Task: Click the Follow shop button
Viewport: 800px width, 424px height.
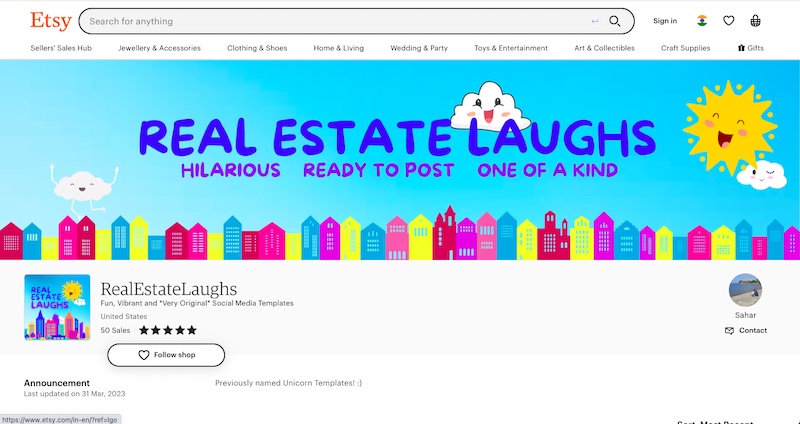Action: click(166, 355)
